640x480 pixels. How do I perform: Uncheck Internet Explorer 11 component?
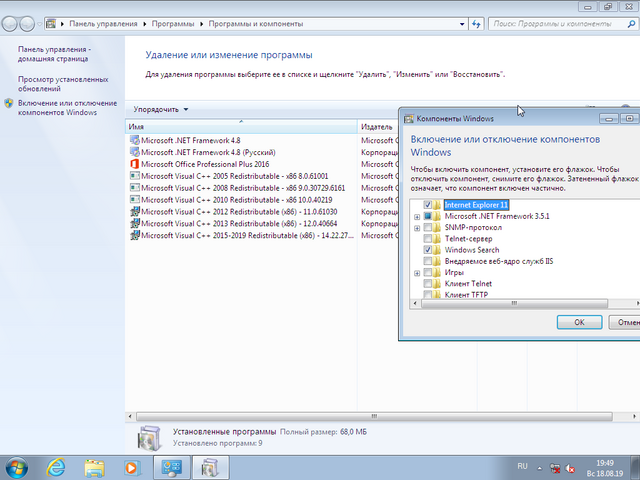click(x=427, y=205)
